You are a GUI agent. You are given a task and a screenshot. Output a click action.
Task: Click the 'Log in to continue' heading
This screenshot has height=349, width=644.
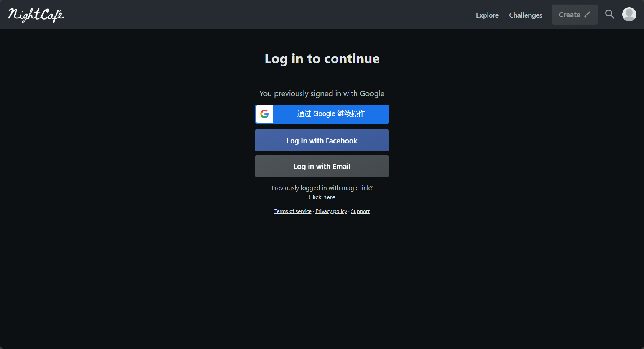tap(322, 59)
